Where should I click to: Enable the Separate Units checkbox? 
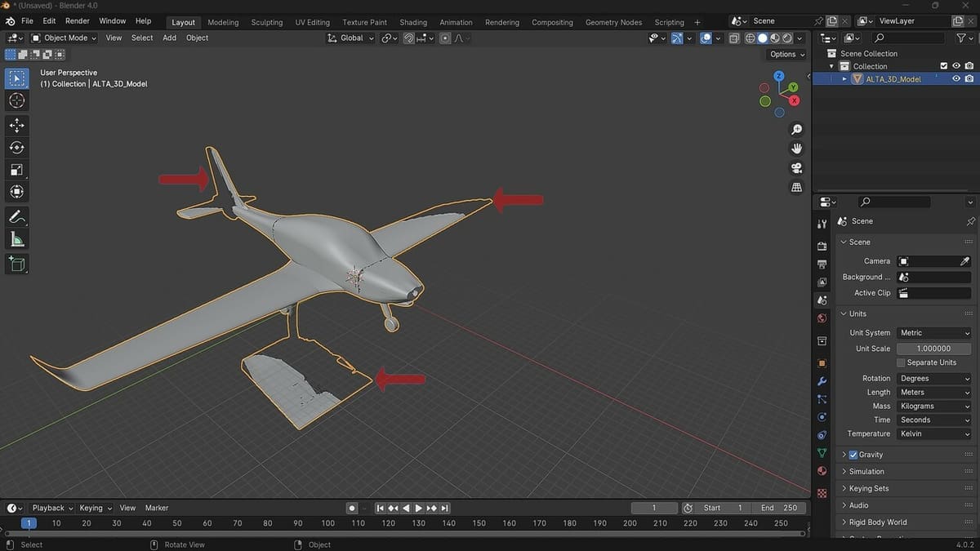[901, 362]
